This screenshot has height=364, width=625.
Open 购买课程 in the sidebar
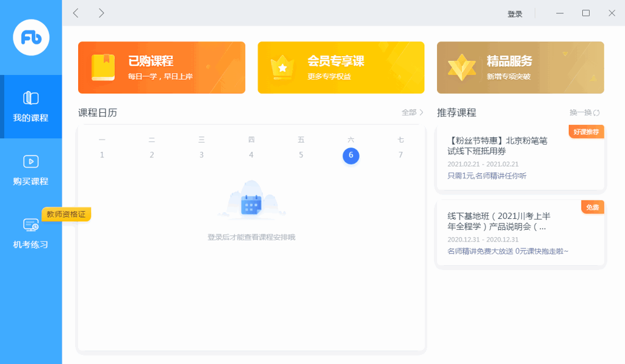pos(31,170)
